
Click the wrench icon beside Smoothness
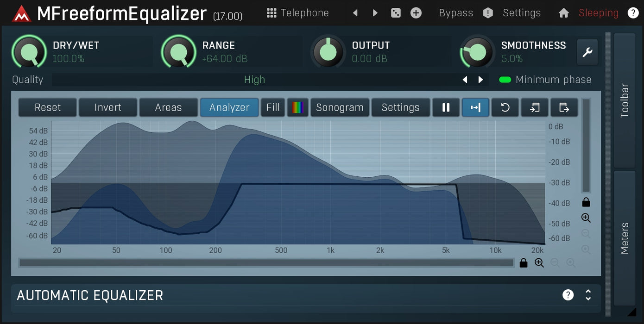click(587, 52)
